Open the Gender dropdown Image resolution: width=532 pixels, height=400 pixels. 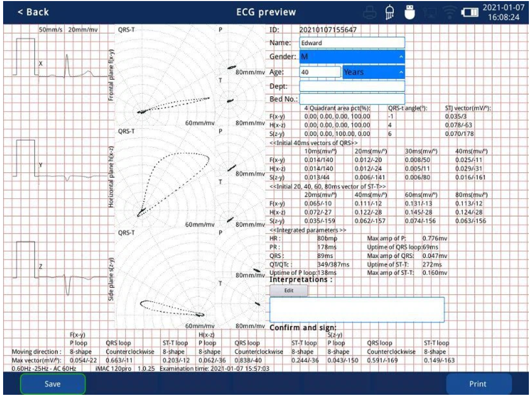352,56
